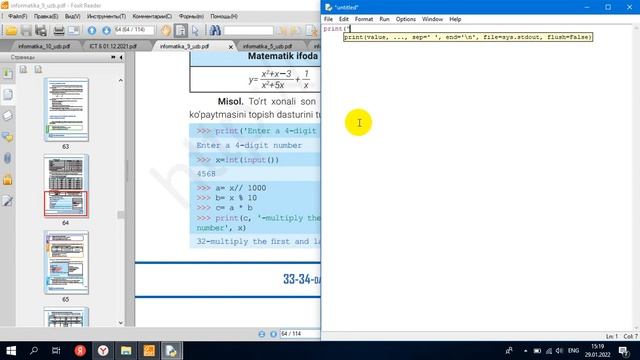Switch to Python IDLE taskbar icon

pyautogui.click(x=171, y=351)
